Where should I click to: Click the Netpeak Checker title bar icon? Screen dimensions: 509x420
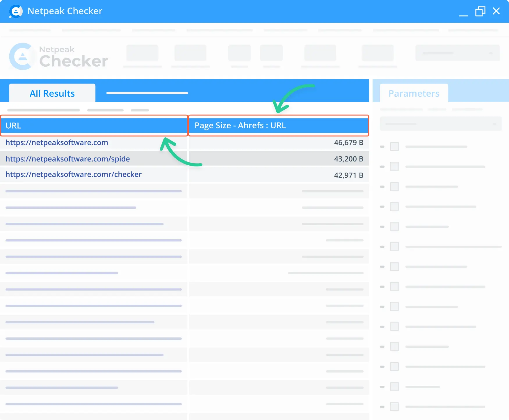click(16, 11)
